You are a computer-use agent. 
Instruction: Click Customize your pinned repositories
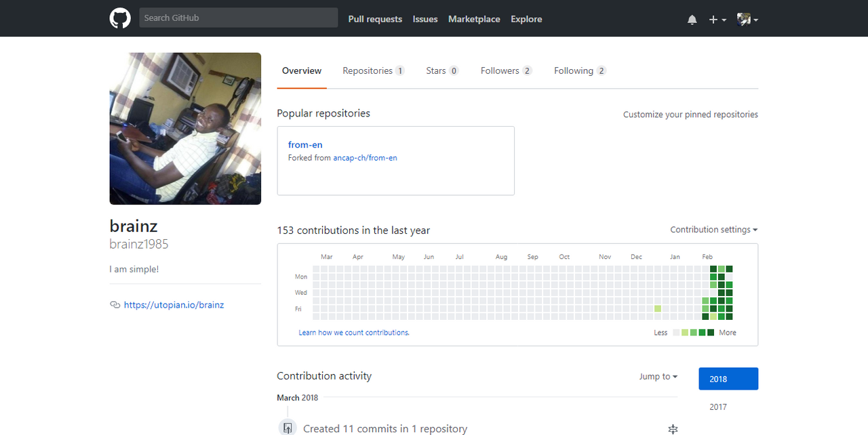point(690,115)
